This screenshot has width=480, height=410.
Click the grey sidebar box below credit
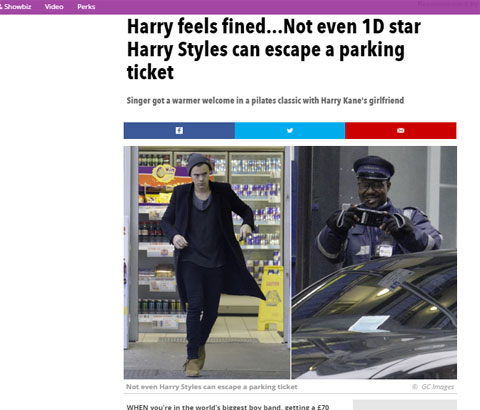405,405
